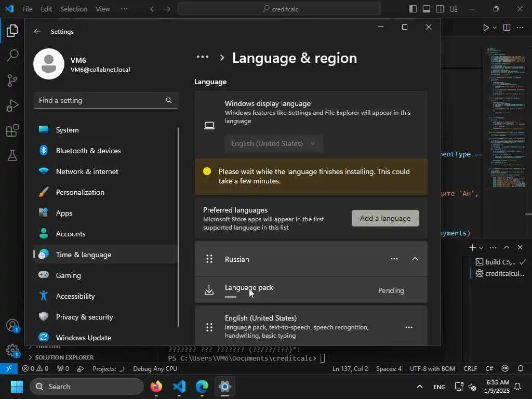Toggle secondary side bar layout icon
532x399 pixels.
tap(440, 9)
